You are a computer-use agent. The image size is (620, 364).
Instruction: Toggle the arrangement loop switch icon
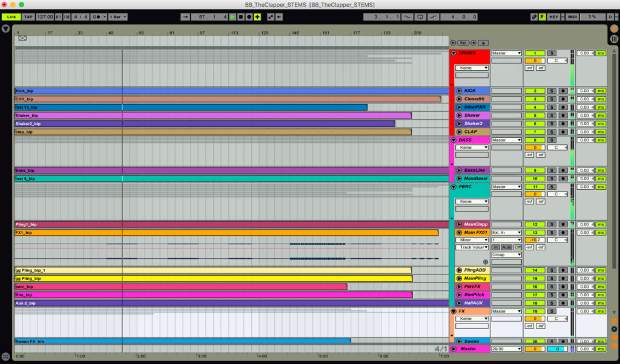point(420,17)
